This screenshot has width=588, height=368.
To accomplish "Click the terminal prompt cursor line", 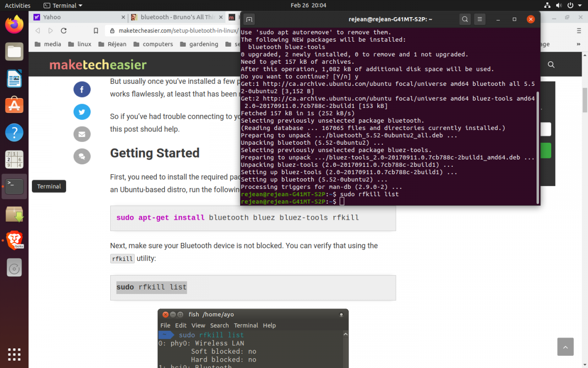I will tap(293, 202).
